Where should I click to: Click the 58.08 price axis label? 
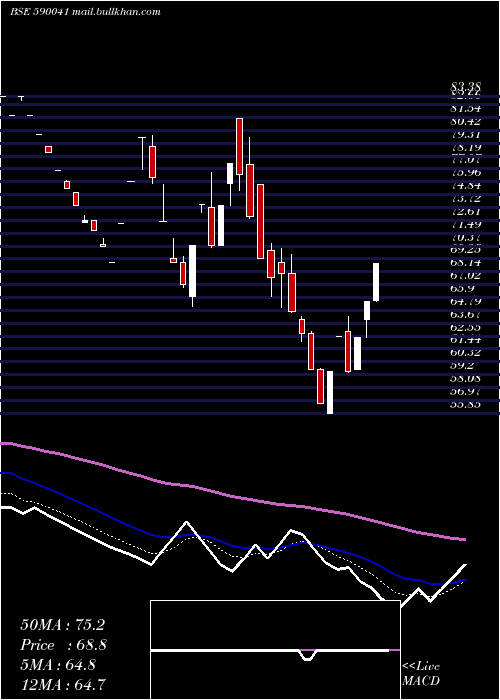pos(465,378)
